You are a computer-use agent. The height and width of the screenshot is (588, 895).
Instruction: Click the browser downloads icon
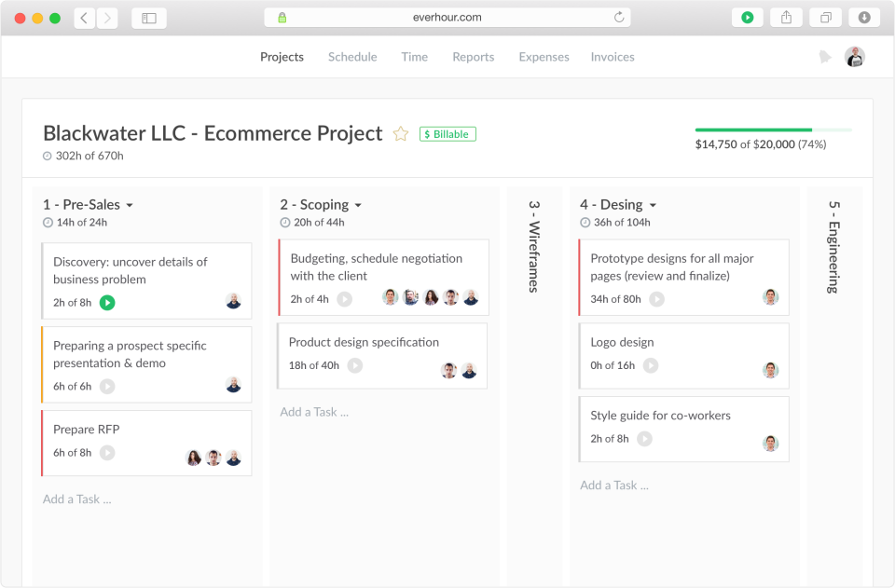coord(863,18)
